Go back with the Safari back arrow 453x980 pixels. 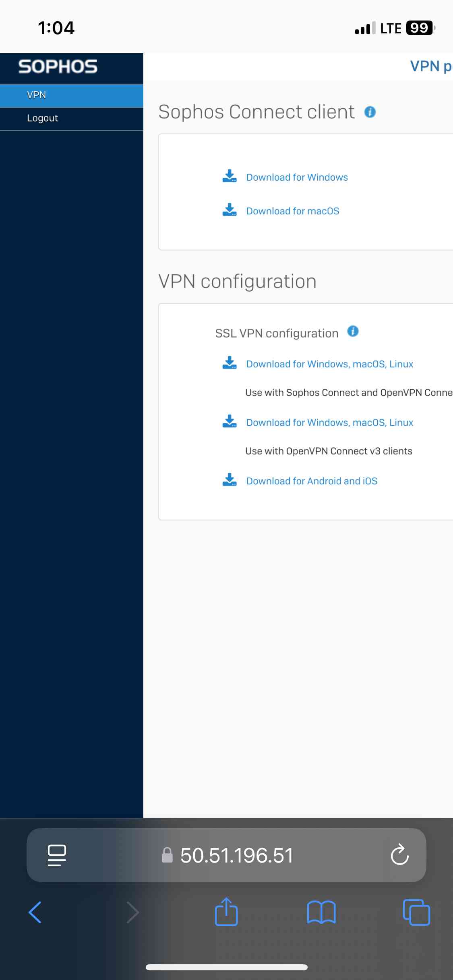coord(35,912)
